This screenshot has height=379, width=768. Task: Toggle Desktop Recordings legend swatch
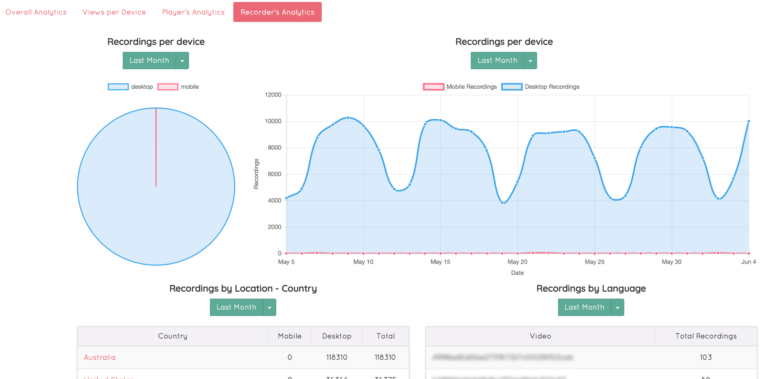512,87
